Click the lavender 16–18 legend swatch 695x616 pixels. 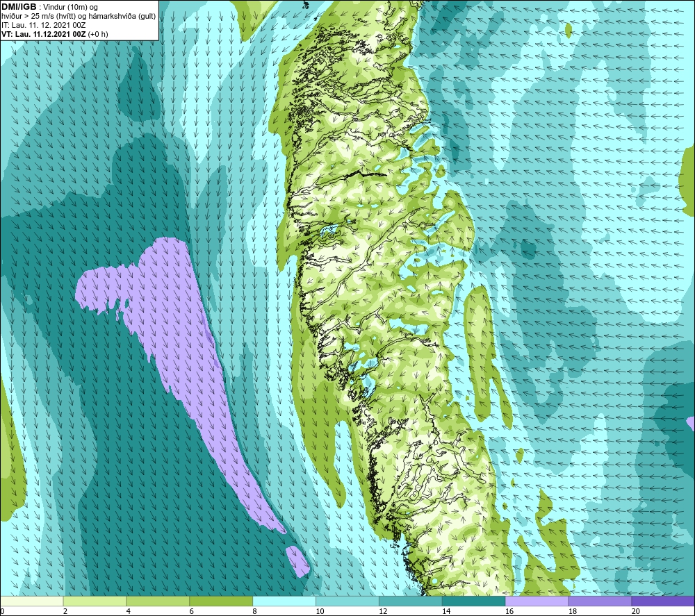(537, 601)
